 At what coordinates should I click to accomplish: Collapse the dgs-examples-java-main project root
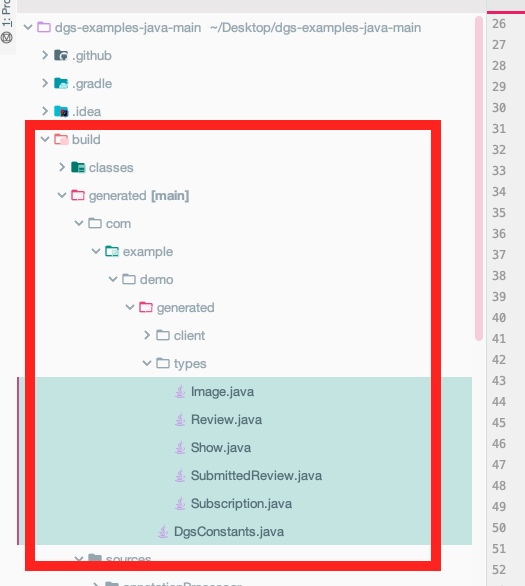coord(28,27)
